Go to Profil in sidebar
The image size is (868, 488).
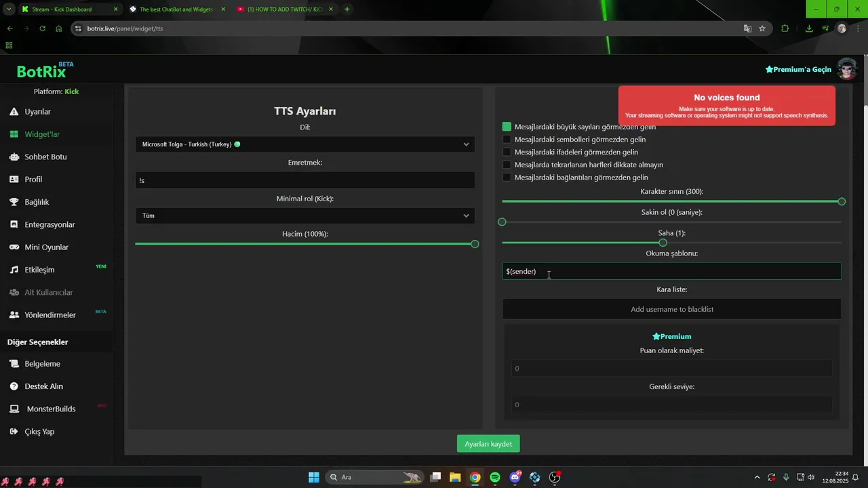click(x=33, y=180)
